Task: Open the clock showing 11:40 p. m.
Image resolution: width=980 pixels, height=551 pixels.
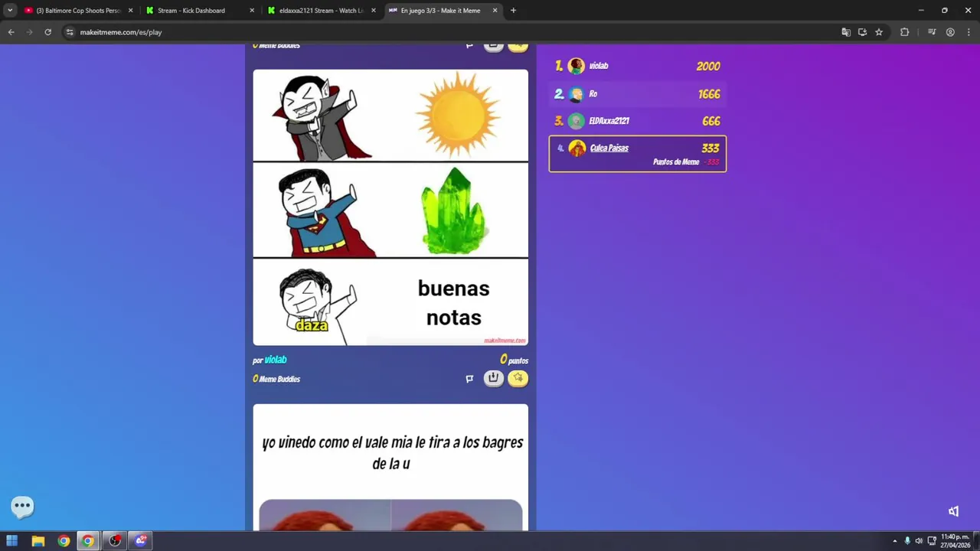Action: [954, 541]
